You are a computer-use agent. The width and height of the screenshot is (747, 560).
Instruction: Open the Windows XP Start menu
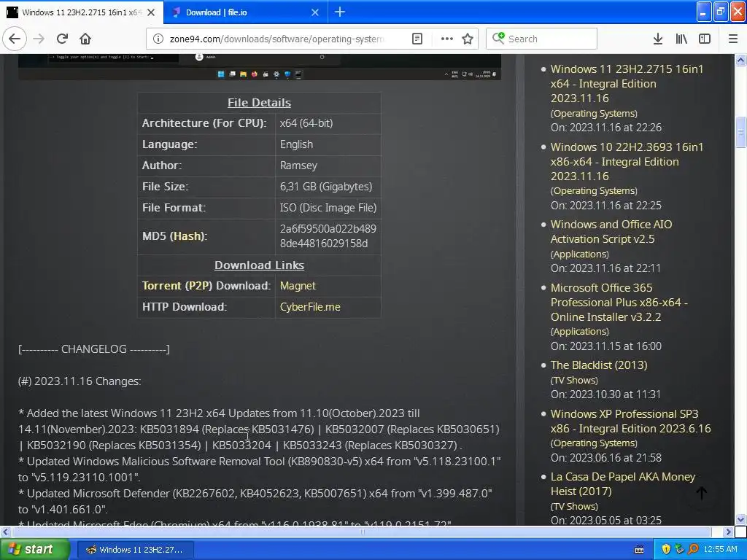pyautogui.click(x=34, y=550)
